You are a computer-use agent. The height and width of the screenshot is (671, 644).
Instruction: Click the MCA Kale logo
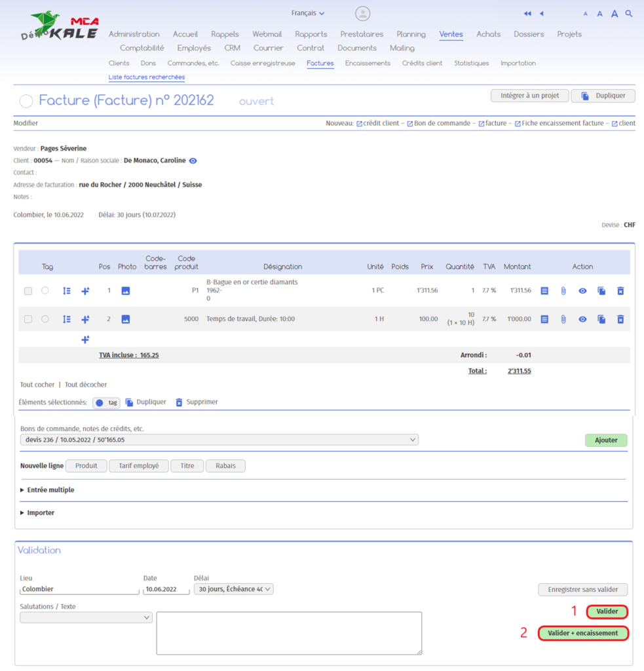coord(60,26)
